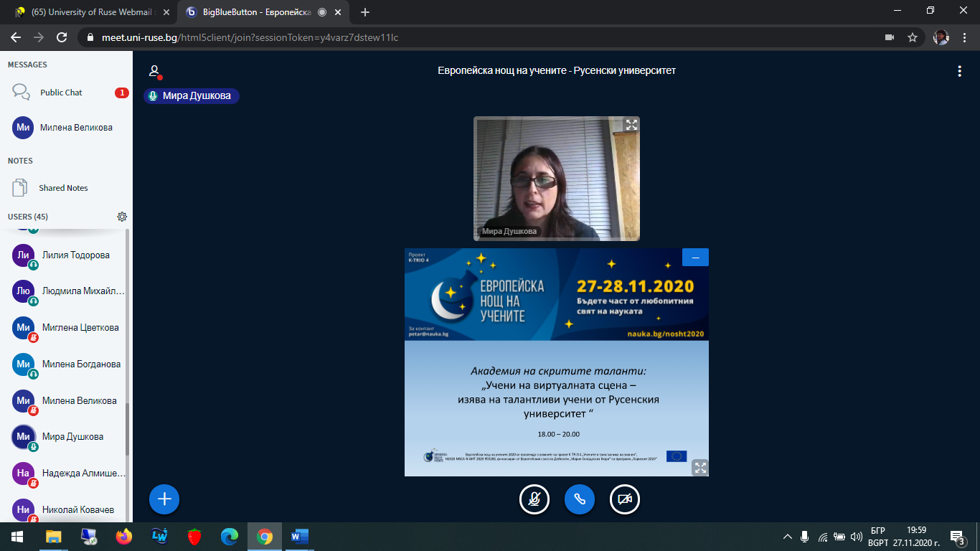Open Shared Notes

coord(63,188)
